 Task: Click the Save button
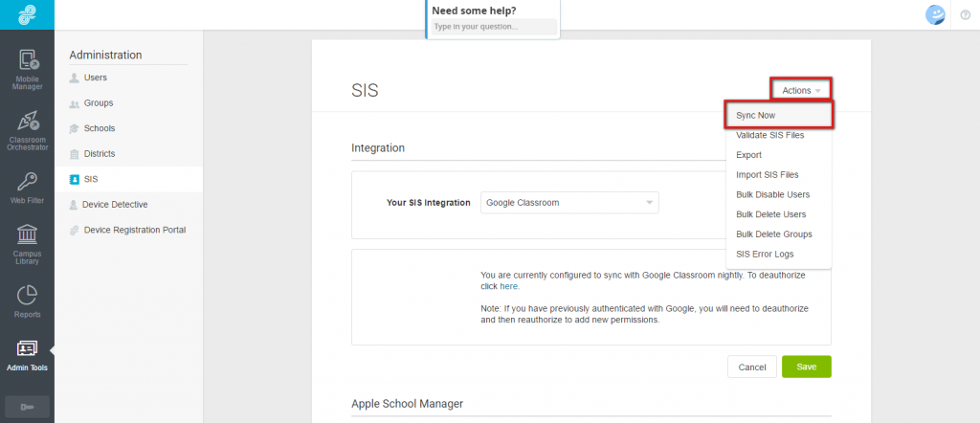tap(806, 367)
